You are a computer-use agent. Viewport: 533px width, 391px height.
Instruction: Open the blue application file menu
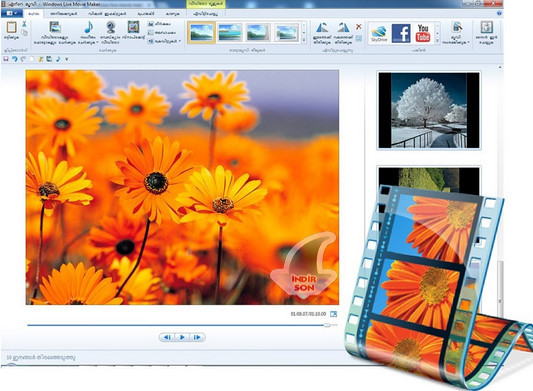(12, 13)
